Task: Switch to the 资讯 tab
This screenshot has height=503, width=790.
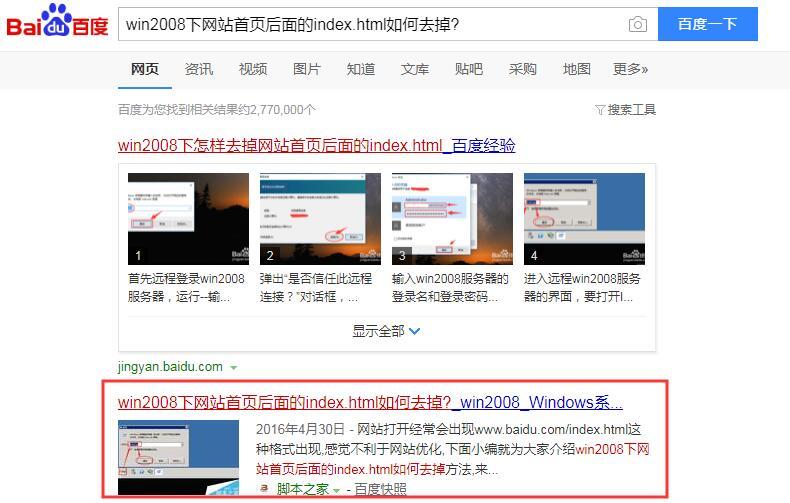Action: (199, 69)
